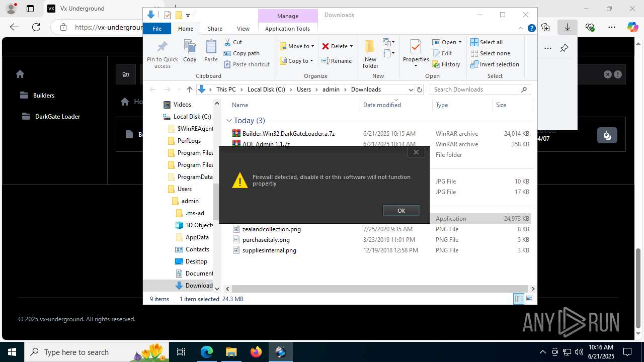Viewport: 644px width, 362px height.
Task: Click the Rename ribbon button
Action: [x=337, y=61]
